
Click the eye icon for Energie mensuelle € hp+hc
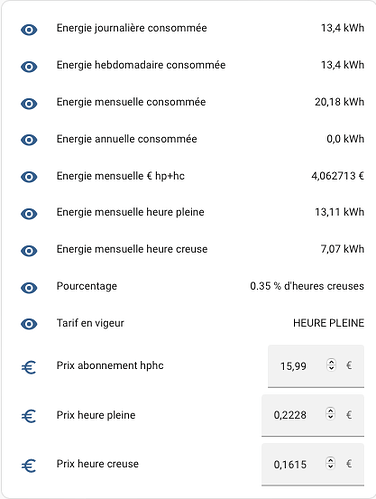coord(29,177)
